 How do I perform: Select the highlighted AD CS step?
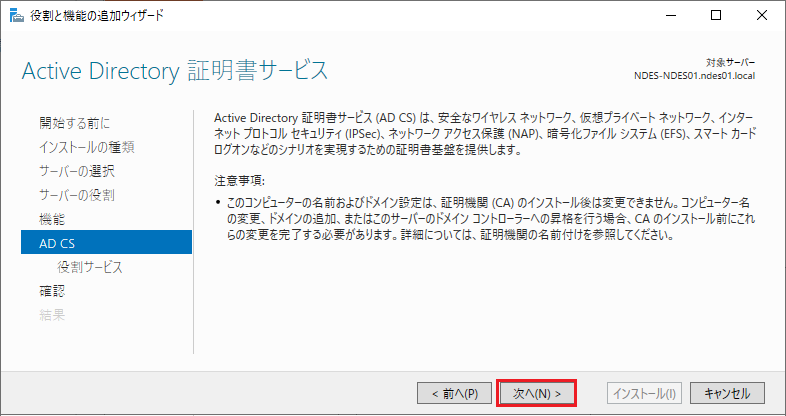(106, 242)
